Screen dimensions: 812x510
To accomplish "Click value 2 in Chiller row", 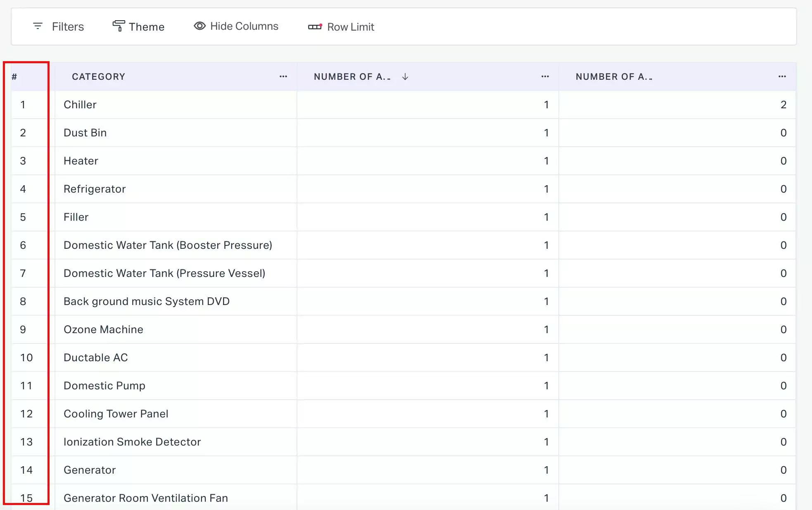I will click(x=783, y=105).
